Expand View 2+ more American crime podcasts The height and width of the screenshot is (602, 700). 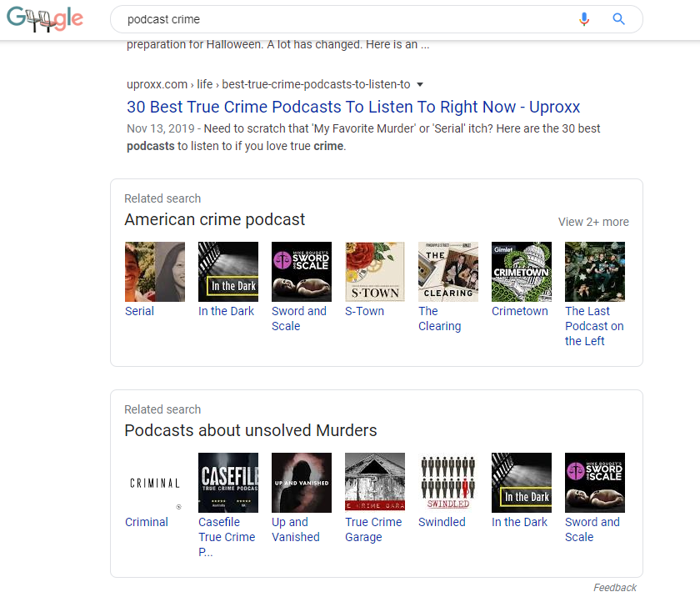[593, 222]
